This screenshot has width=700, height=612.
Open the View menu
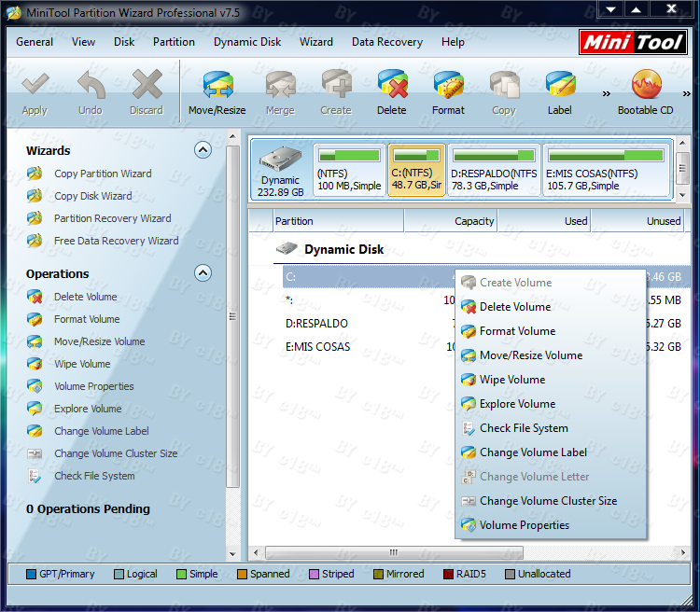coord(83,42)
